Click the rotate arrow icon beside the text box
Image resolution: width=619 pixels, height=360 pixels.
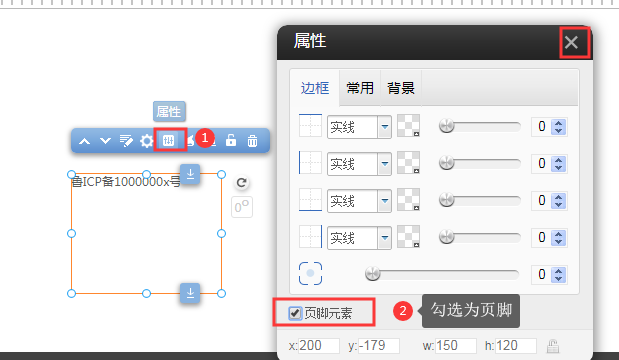242,183
